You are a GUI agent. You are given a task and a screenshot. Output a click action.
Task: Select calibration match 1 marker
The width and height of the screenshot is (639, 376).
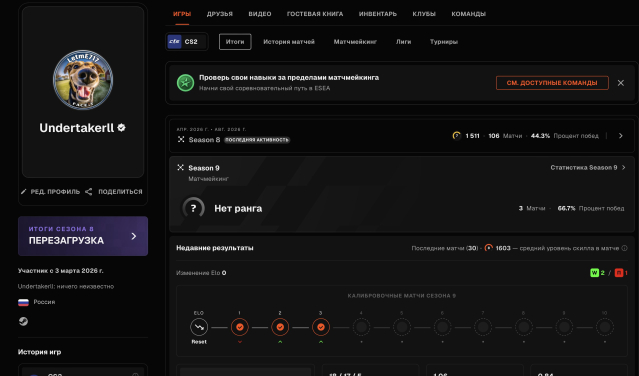(240, 327)
